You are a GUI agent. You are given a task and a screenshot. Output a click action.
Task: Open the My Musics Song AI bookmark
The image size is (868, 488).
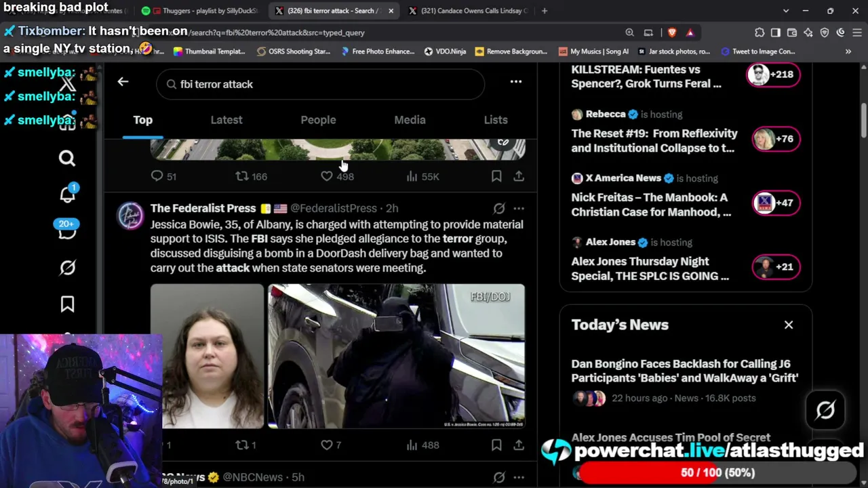(x=593, y=52)
